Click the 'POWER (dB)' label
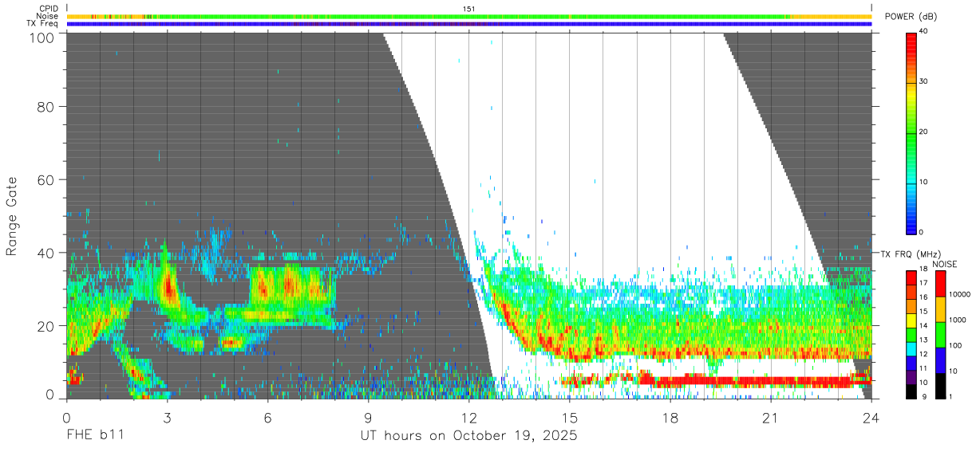Screen dimensions: 980x452 pos(911,17)
